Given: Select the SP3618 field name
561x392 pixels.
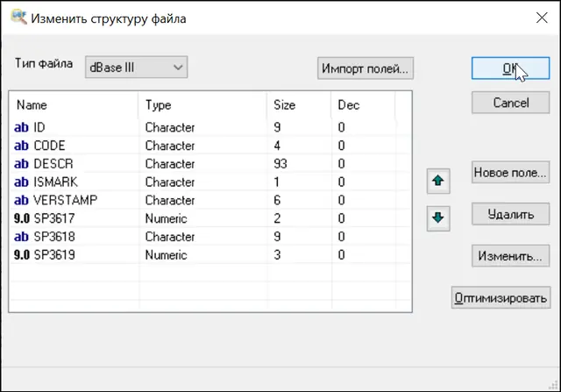Looking at the screenshot, I should click(54, 237).
